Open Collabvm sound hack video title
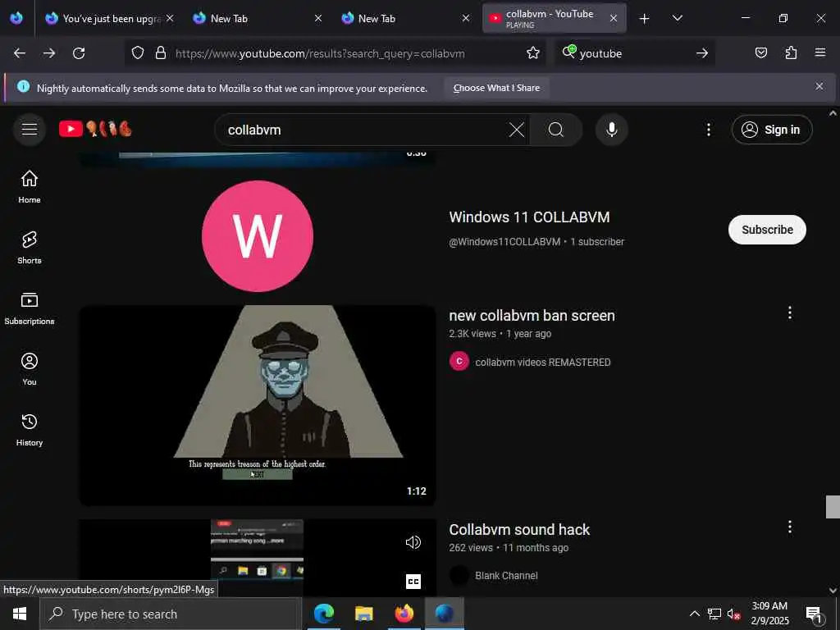 [518, 530]
